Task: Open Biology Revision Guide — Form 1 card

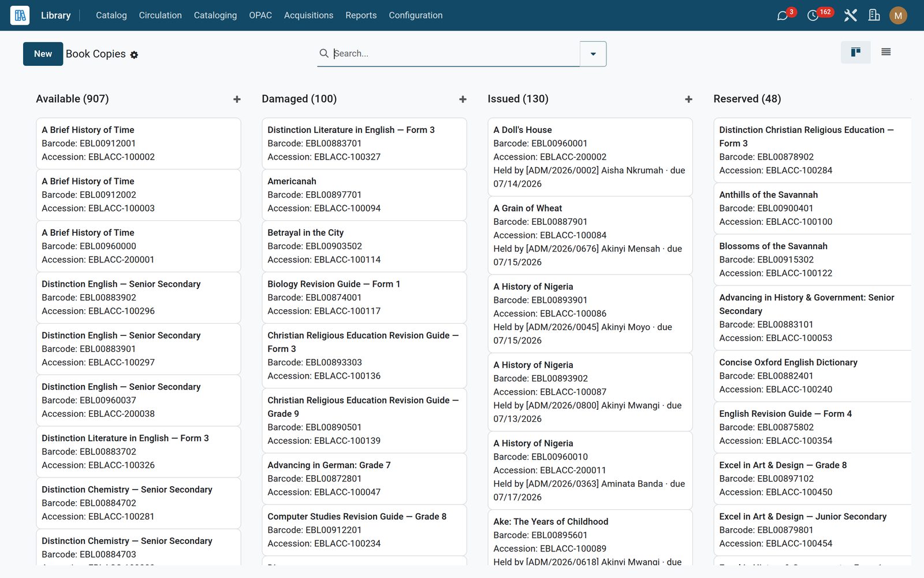Action: pos(364,298)
